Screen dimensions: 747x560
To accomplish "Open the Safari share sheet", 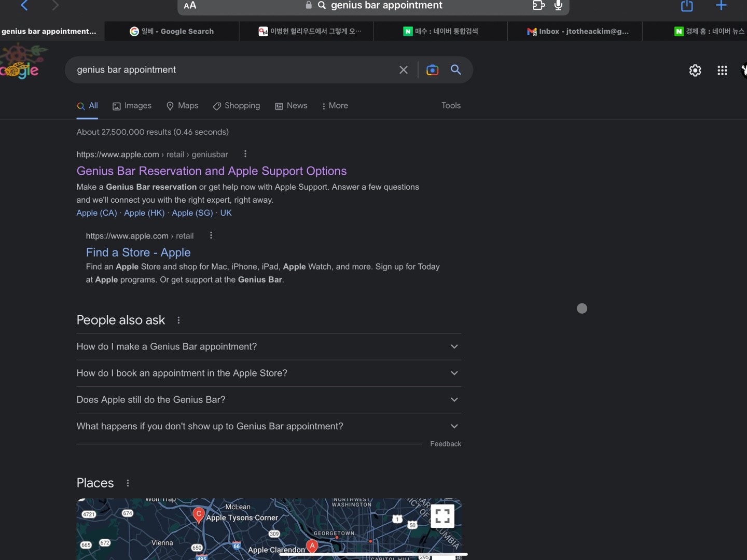I will [x=686, y=6].
